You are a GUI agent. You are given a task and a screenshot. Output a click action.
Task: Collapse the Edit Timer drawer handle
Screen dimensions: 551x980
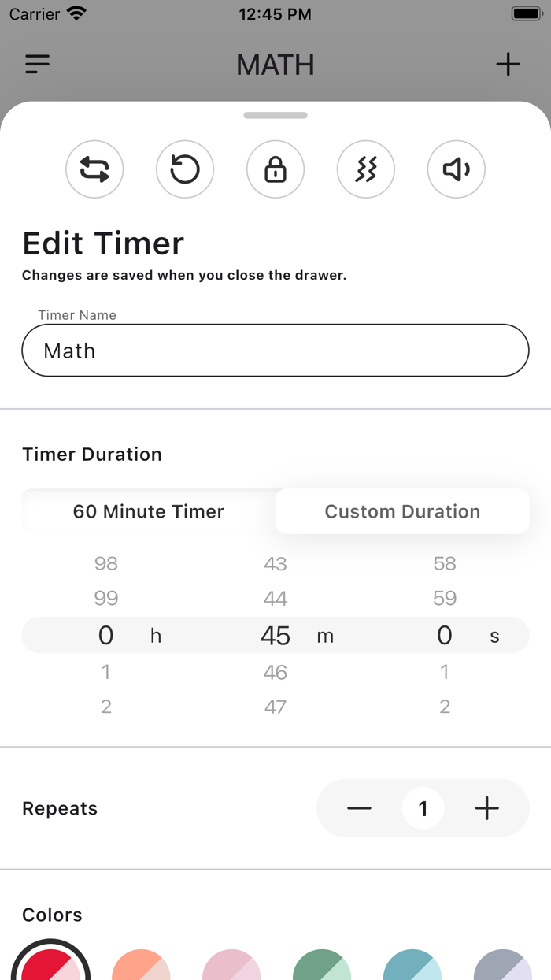click(275, 115)
